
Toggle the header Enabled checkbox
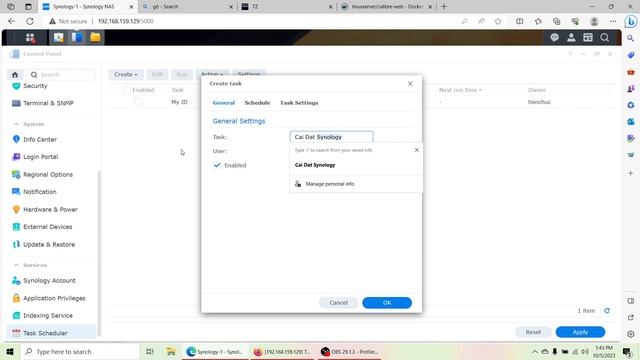(x=127, y=90)
